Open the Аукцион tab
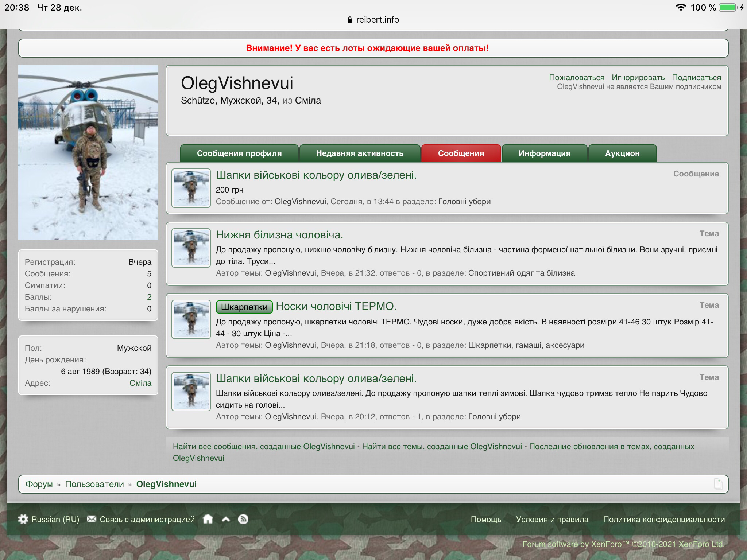Viewport: 747px width, 560px height. click(x=622, y=153)
